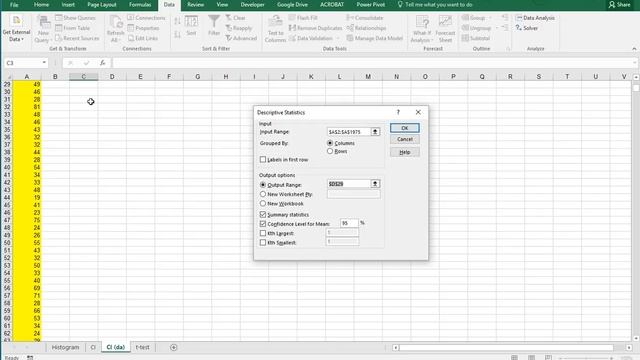This screenshot has height=360, width=640.
Task: Select Output Range radio button
Action: [x=263, y=185]
